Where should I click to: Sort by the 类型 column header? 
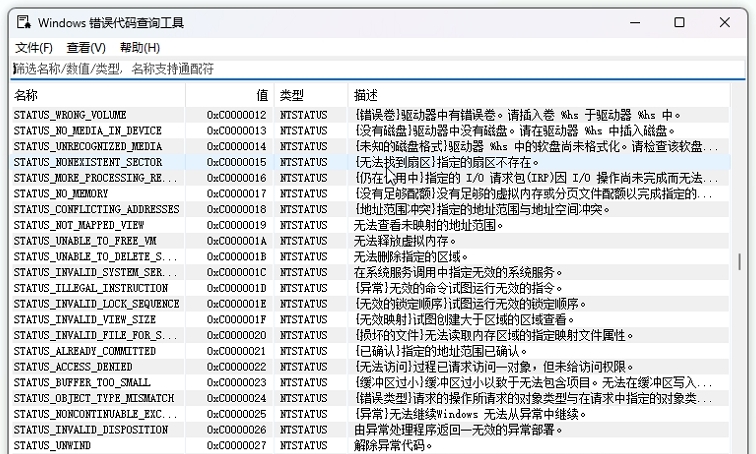(311, 95)
